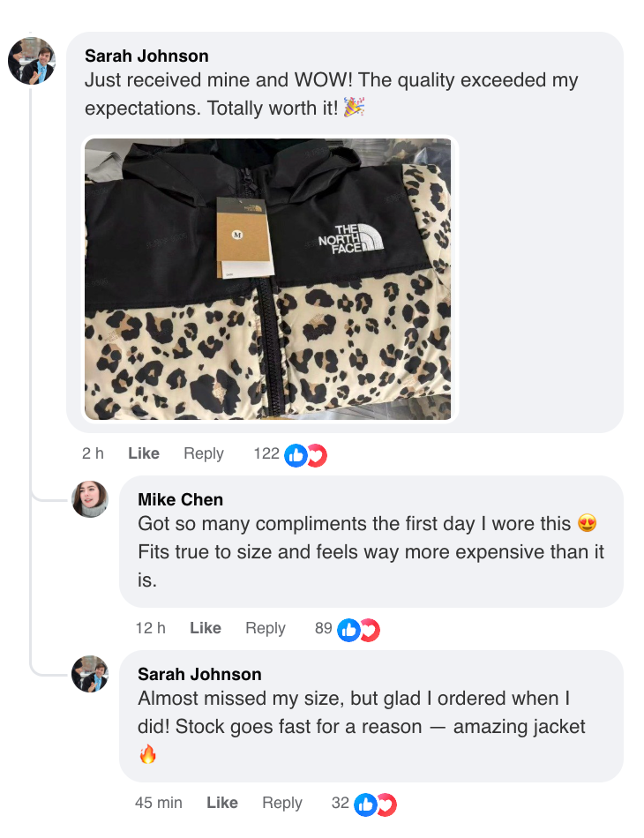644x838 pixels.
Task: Click the '12 h' comment timestamp
Action: pos(150,628)
